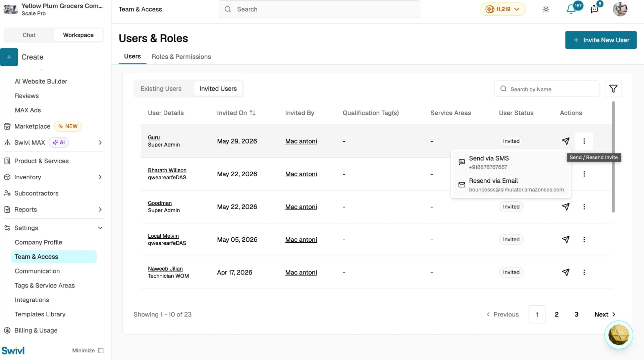Open Bharath Willson user link
This screenshot has height=360, width=644.
167,170
